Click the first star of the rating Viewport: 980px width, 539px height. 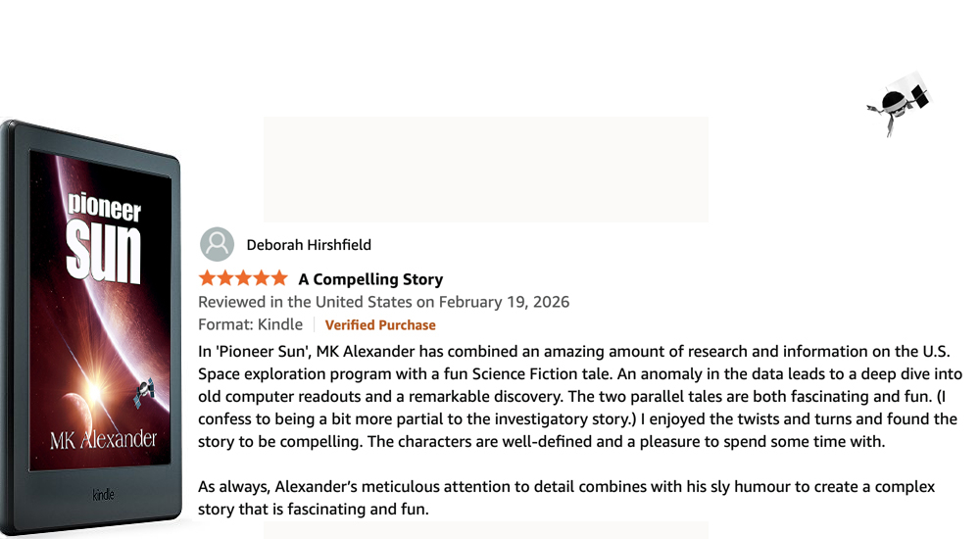tap(208, 278)
